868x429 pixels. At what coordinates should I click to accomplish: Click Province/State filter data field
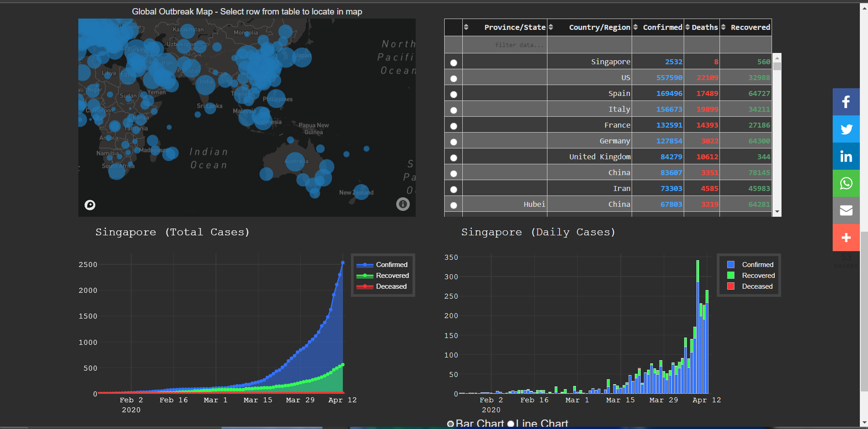point(504,45)
